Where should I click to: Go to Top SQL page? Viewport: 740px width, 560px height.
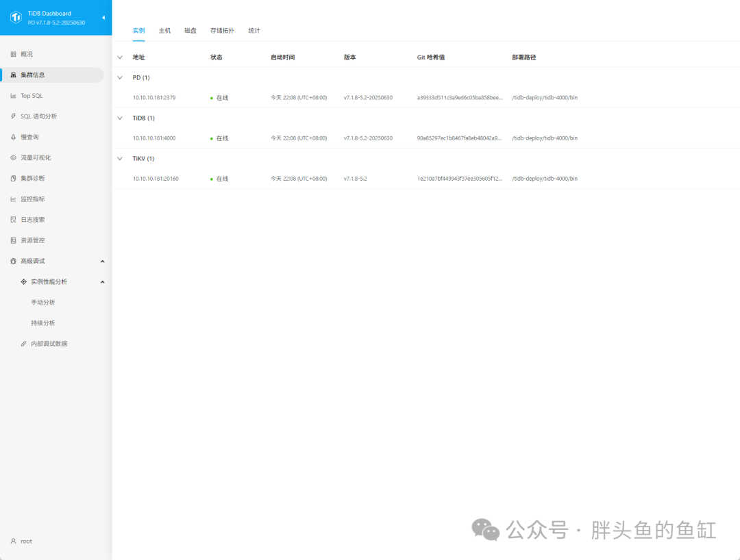[x=32, y=96]
